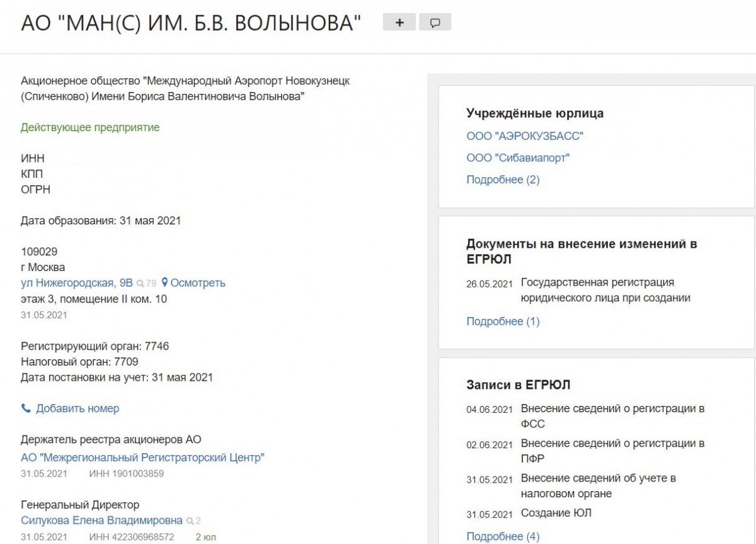Click the company title АО "МАН(С) ИМ. Б.В. ВОЛЫНОВА"
The height and width of the screenshot is (544, 756).
(x=192, y=23)
